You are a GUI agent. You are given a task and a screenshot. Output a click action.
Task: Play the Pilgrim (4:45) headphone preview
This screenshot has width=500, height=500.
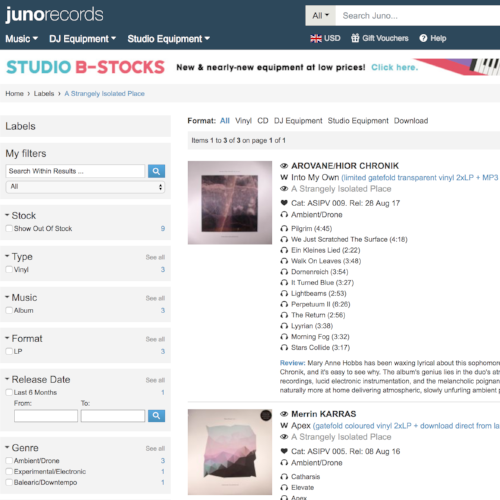tap(284, 229)
